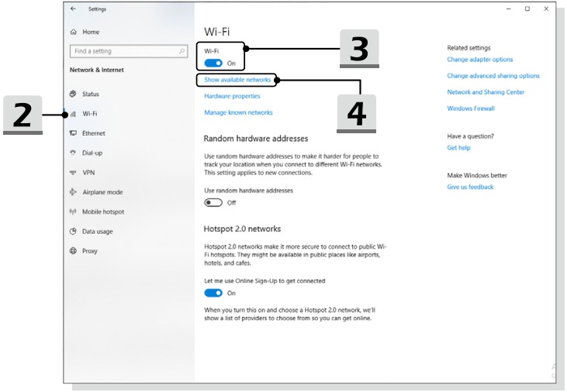The image size is (567, 392).
Task: Click the back arrow in Settings
Action: (73, 9)
